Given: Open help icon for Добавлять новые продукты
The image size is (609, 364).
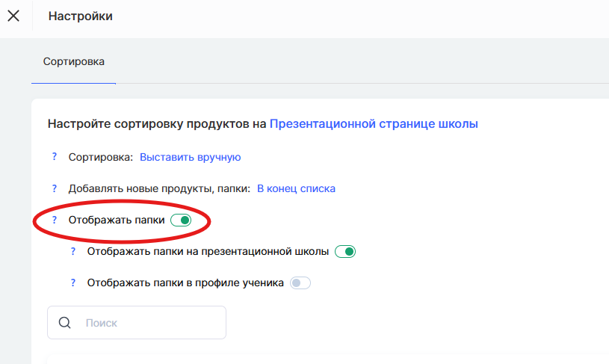Looking at the screenshot, I should pos(54,188).
